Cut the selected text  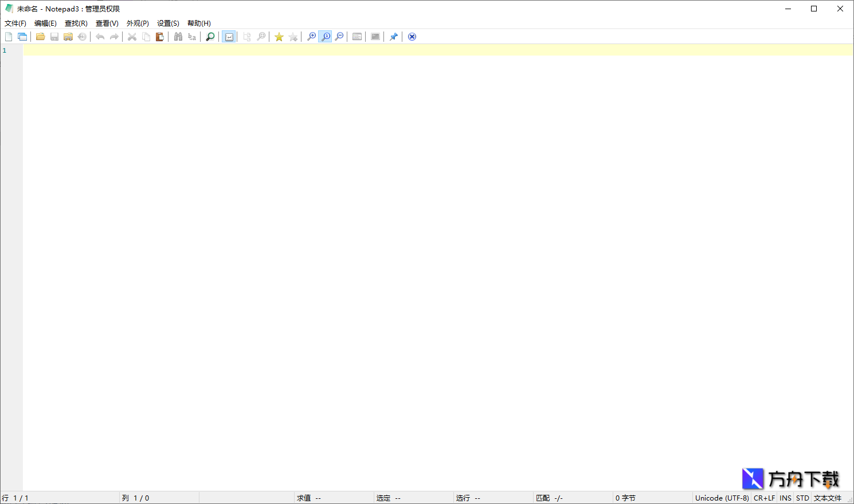[132, 36]
